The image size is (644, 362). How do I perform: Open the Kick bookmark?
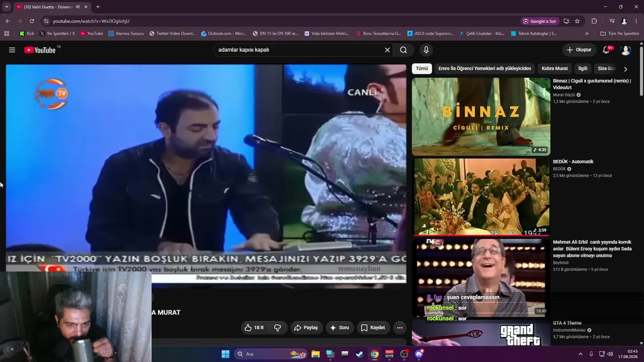pos(27,34)
